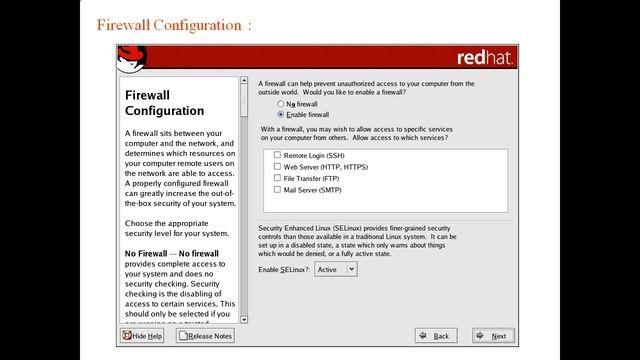Click help panel scrollbar down arrow
This screenshot has height=360, width=640.
pos(244,320)
